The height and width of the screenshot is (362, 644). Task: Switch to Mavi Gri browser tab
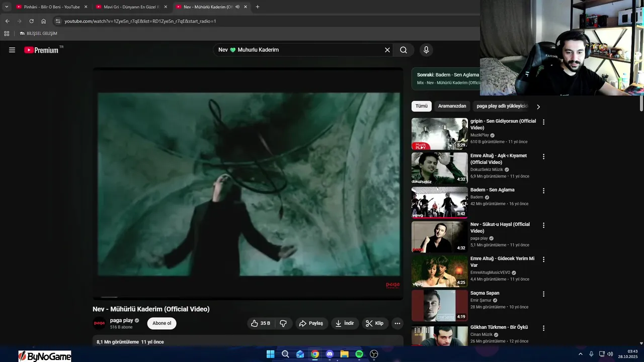click(x=131, y=7)
